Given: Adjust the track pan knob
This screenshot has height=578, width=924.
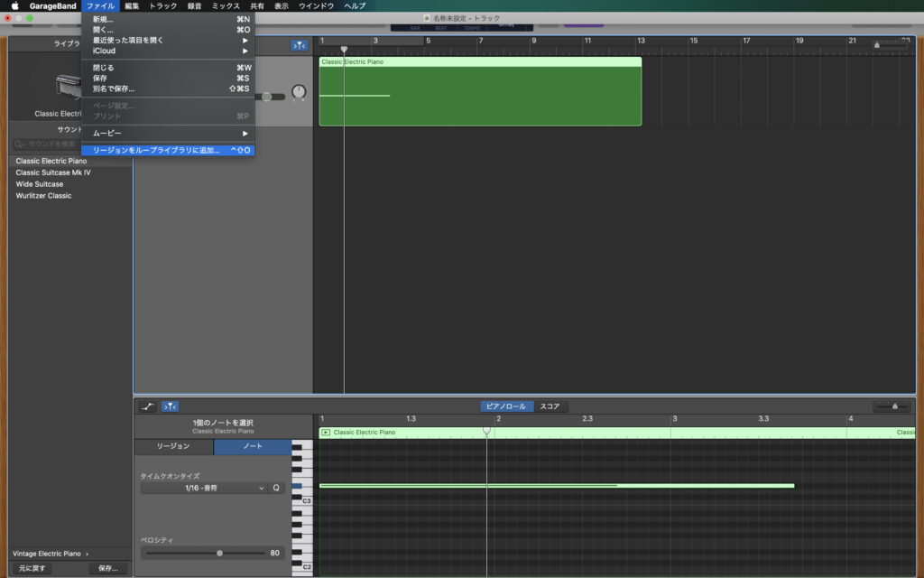Looking at the screenshot, I should click(x=299, y=92).
